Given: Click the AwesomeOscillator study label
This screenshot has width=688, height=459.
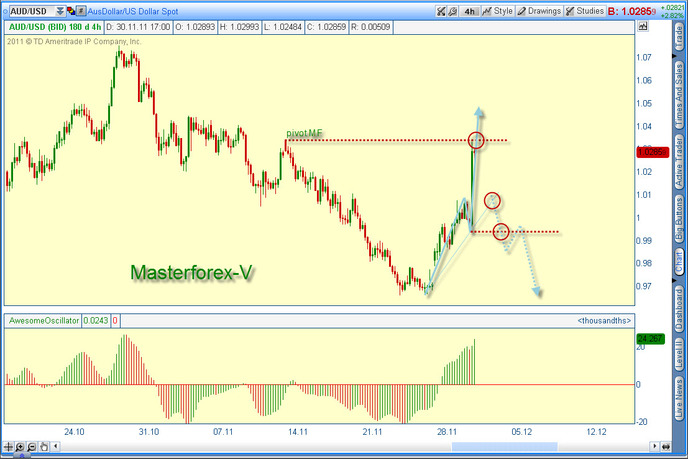Looking at the screenshot, I should [x=43, y=321].
